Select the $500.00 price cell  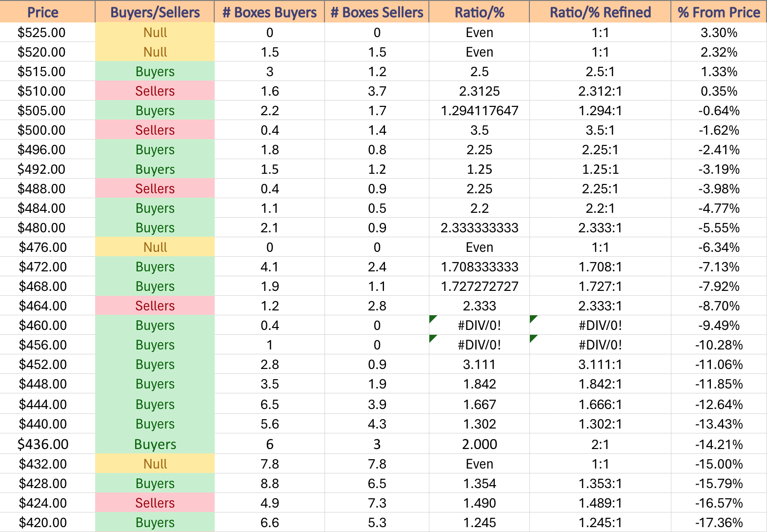tap(47, 130)
